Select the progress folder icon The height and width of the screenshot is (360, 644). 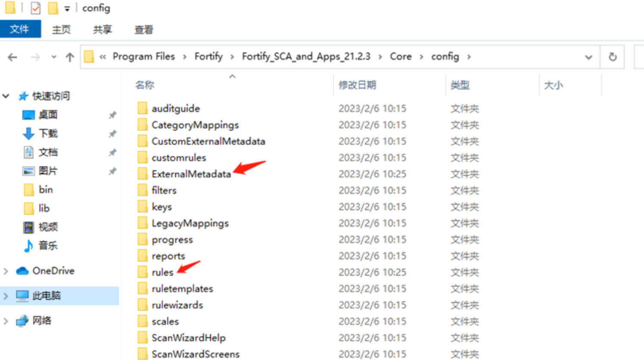pos(143,239)
